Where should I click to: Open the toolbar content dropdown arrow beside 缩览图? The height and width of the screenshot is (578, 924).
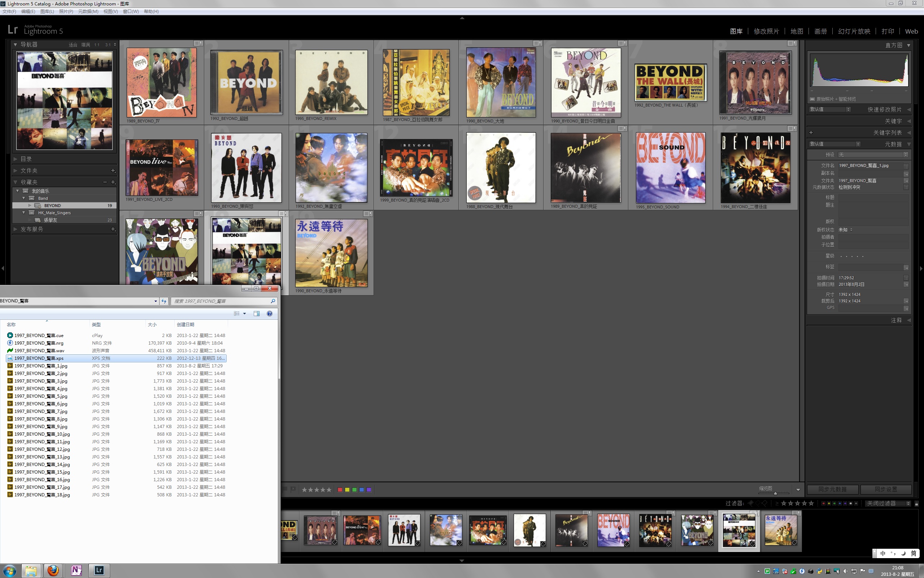click(x=798, y=490)
